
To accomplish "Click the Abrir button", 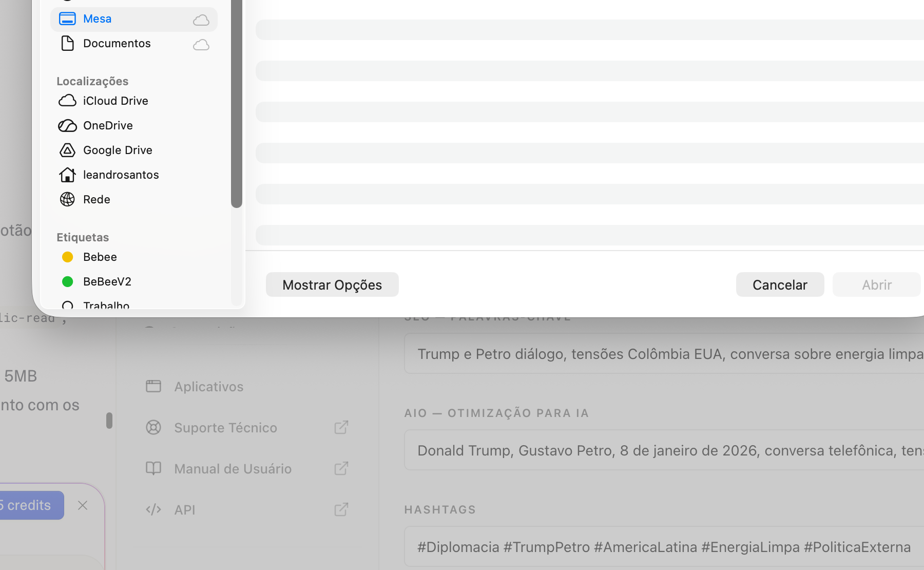I will pos(876,284).
